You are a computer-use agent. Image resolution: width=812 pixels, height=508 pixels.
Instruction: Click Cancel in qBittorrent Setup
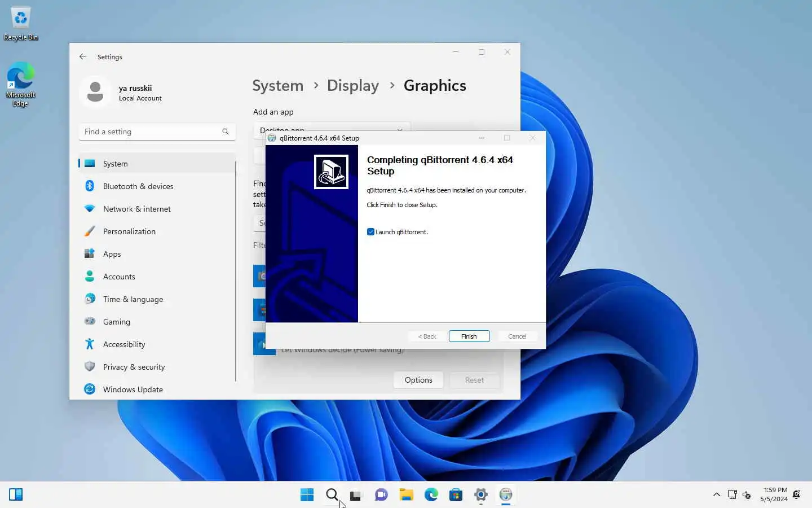(517, 336)
